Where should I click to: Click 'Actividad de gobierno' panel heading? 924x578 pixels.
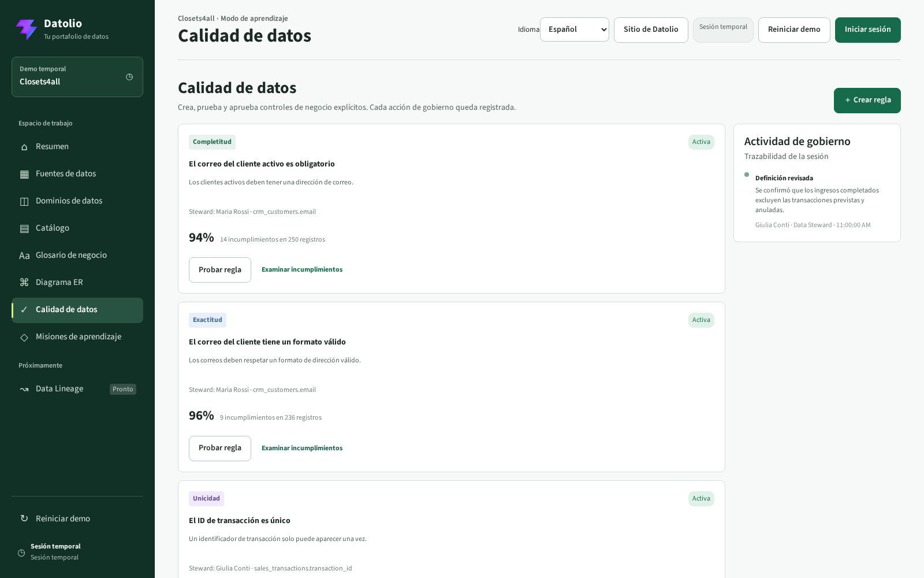(x=797, y=142)
